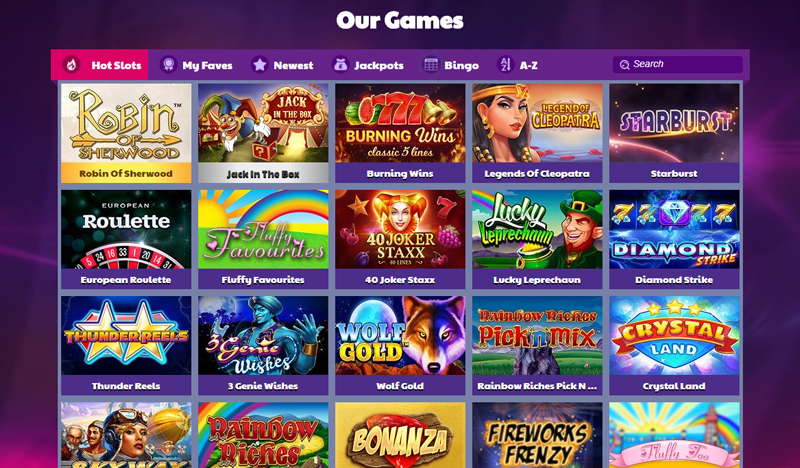Click the Burning Wins title label
Screen dimensions: 800x468
pyautogui.click(x=400, y=174)
